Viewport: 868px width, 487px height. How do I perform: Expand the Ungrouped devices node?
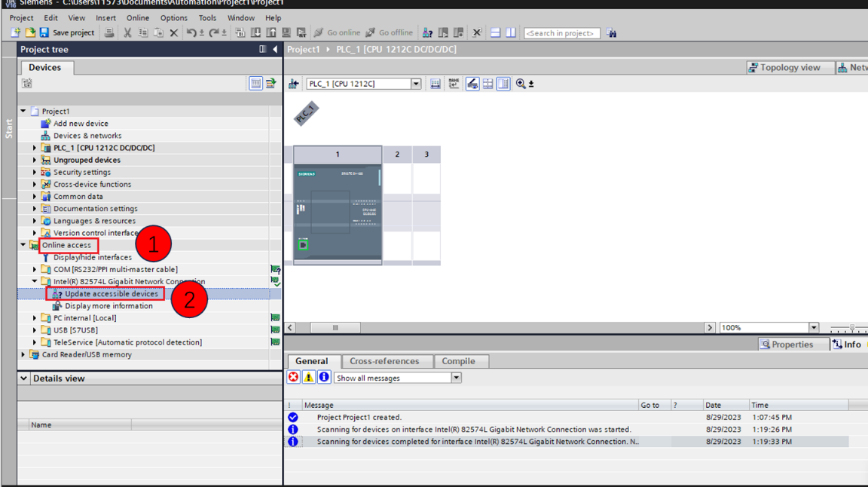pyautogui.click(x=35, y=160)
